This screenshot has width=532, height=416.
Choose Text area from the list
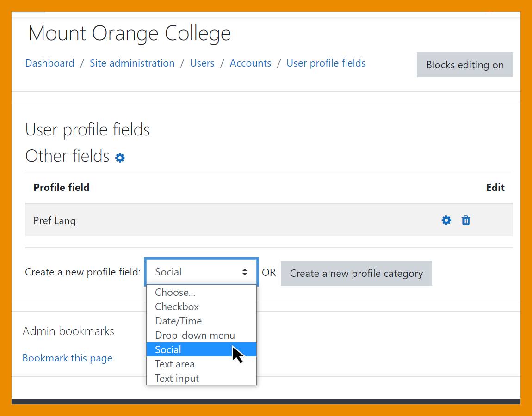coord(174,364)
